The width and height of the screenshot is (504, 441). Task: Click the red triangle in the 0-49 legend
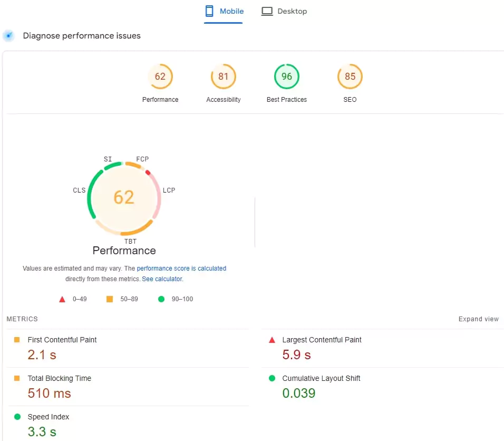pos(62,299)
